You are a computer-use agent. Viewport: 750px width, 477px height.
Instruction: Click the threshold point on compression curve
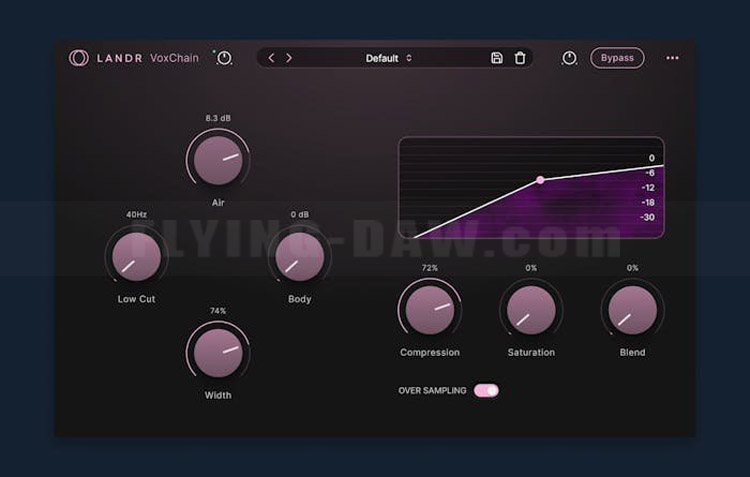(x=540, y=180)
